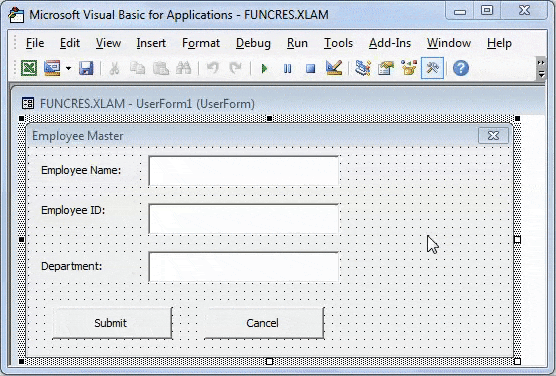Click the View Microsoft Excel icon
The image size is (556, 376).
point(29,68)
